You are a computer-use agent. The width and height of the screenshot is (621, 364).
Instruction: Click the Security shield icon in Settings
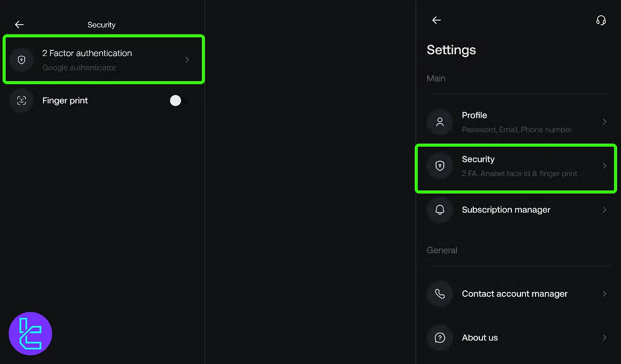(440, 166)
